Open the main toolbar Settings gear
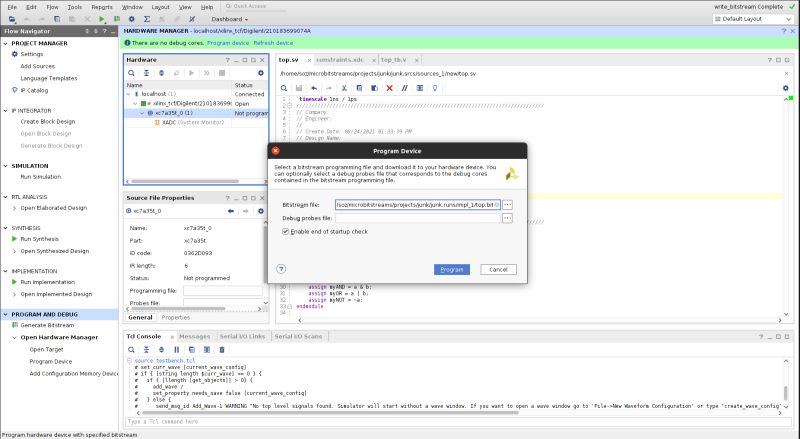 click(132, 19)
